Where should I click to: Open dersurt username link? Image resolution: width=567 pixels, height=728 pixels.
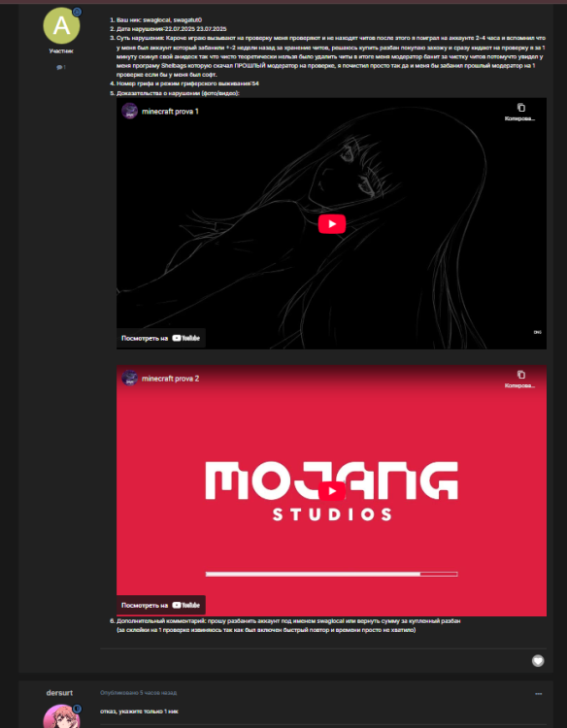(x=59, y=693)
